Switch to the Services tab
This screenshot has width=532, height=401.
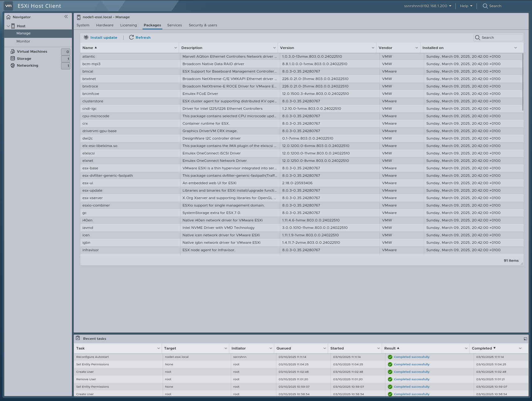(174, 25)
